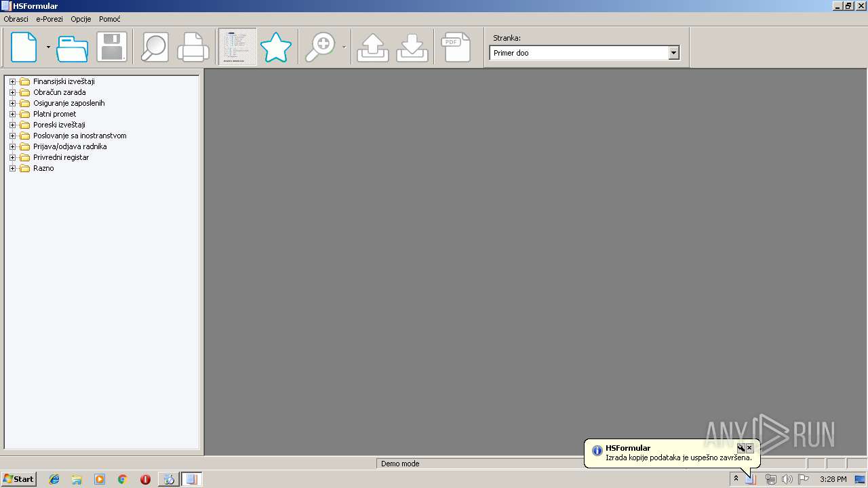This screenshot has width=868, height=488.
Task: Launch Internet Explorer from taskbar
Action: coord(54,479)
